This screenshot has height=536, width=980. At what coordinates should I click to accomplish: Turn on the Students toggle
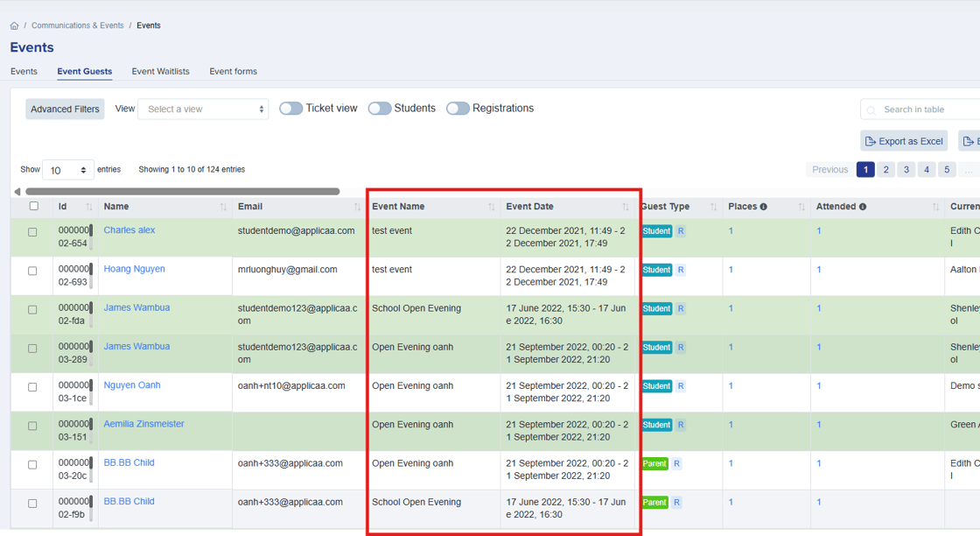click(x=380, y=109)
